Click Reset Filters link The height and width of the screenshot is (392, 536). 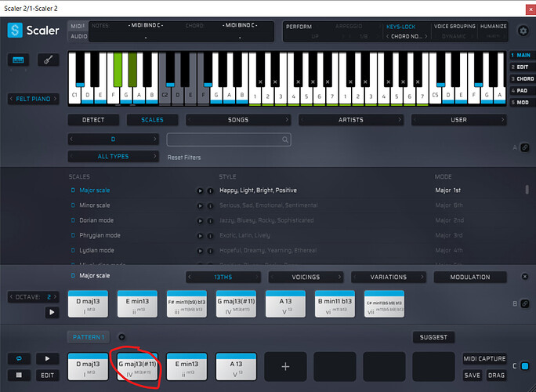pos(184,158)
